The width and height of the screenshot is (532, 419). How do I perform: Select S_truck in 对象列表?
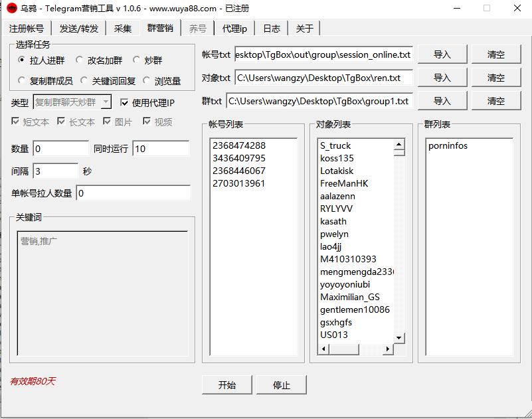[x=335, y=145]
